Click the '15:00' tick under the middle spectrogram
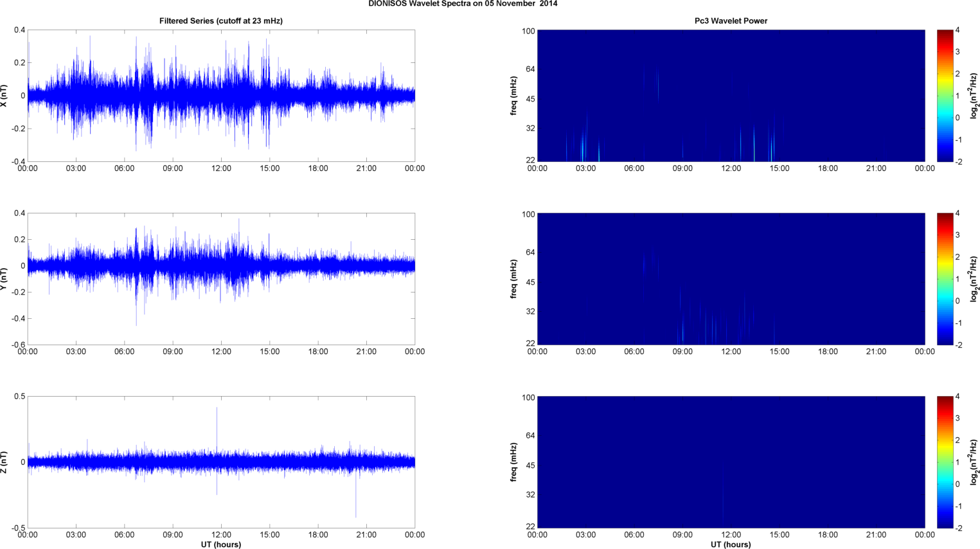980x549 pixels. [780, 352]
